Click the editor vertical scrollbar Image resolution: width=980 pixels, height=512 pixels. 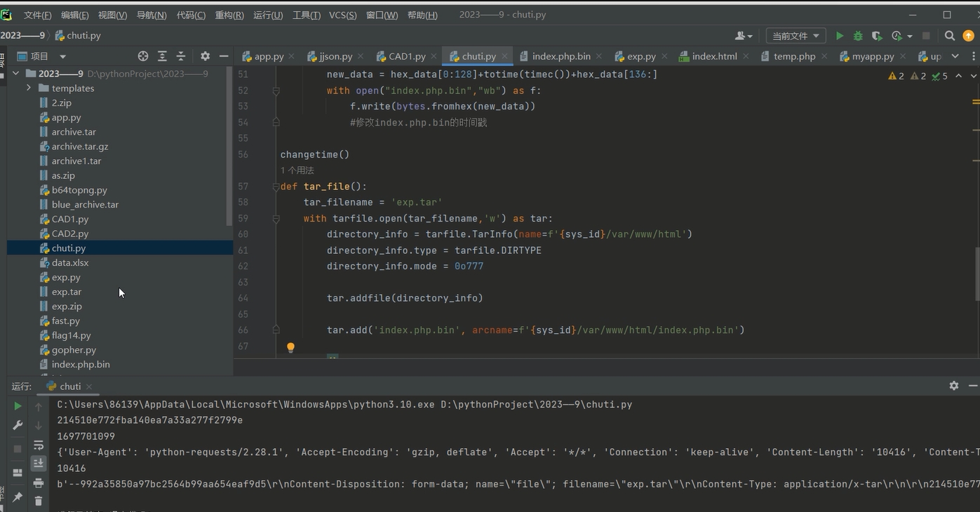pyautogui.click(x=977, y=274)
